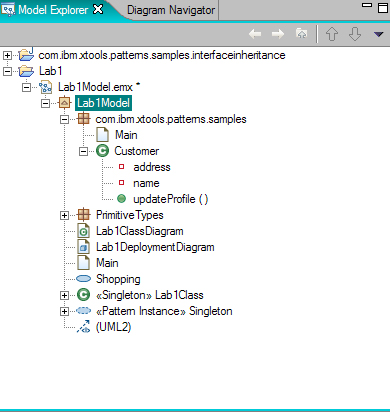390x412 pixels.
Task: Maximize the Model Explorer view
Action: pos(383,8)
